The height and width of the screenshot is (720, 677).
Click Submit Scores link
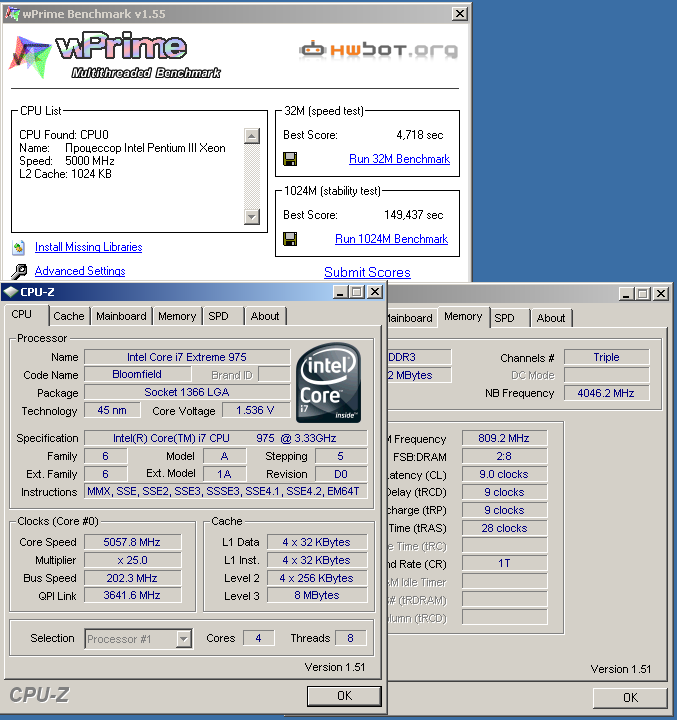coord(367,272)
